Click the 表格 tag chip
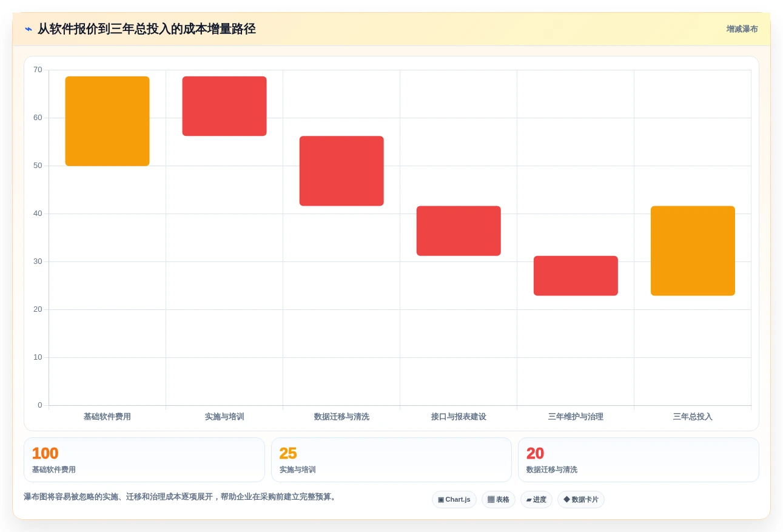 point(499,500)
